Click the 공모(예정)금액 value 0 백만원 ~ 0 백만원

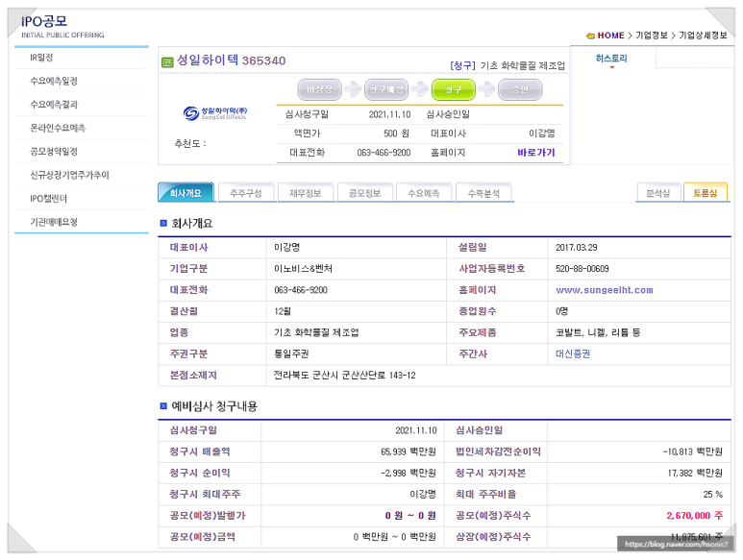point(395,537)
